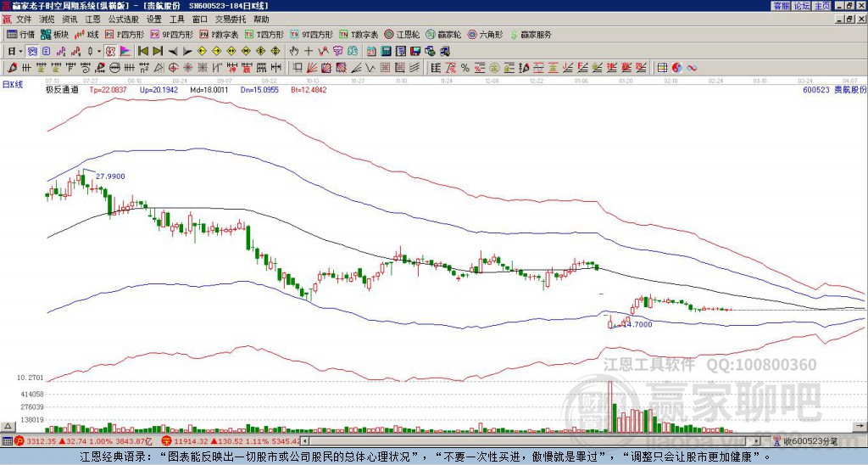This screenshot has width=868, height=465.
Task: Click the 板块 sector toolbar button
Action: [54, 35]
